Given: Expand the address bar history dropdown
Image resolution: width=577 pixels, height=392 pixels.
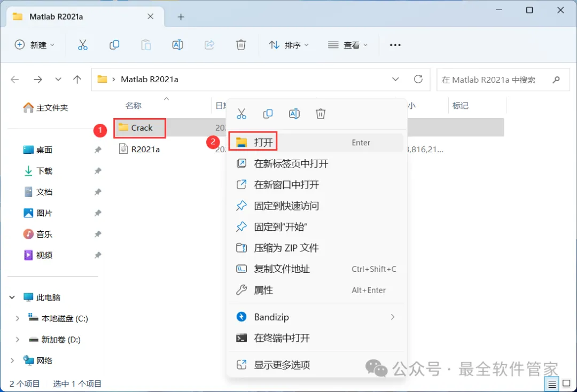Looking at the screenshot, I should pos(395,80).
